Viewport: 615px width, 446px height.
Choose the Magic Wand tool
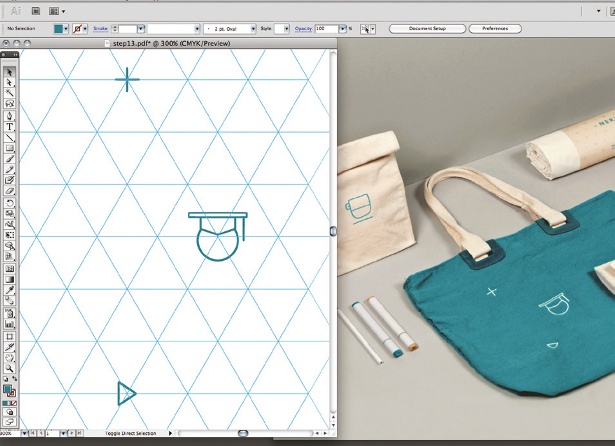9,93
